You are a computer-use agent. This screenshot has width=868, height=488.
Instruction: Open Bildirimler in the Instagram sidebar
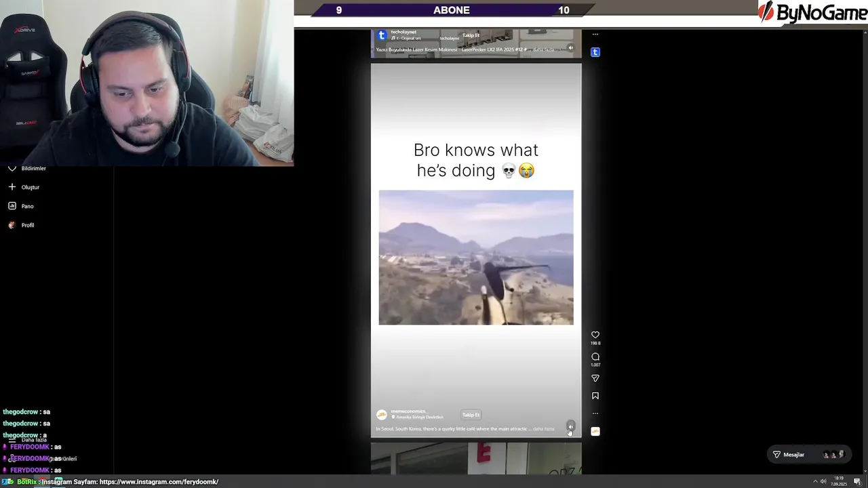[27, 168]
